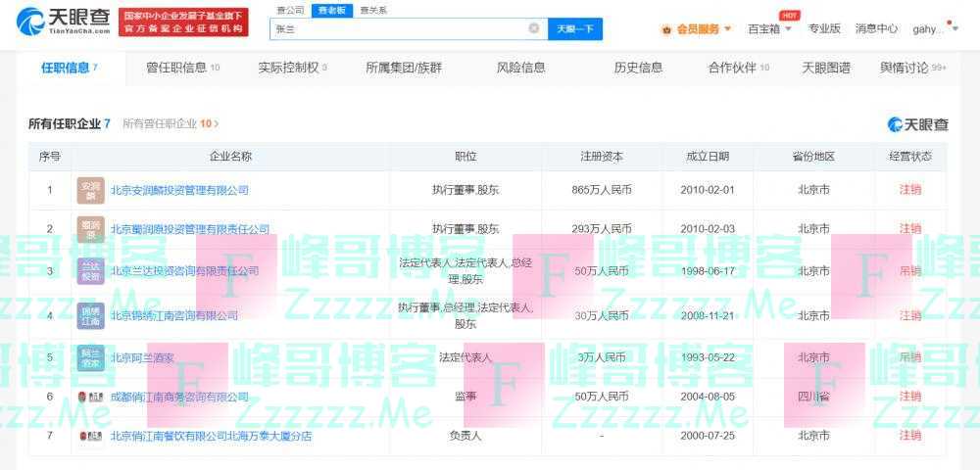Open 成都俏江南商务咨询有限公司 link
The image size is (980, 470).
[179, 397]
